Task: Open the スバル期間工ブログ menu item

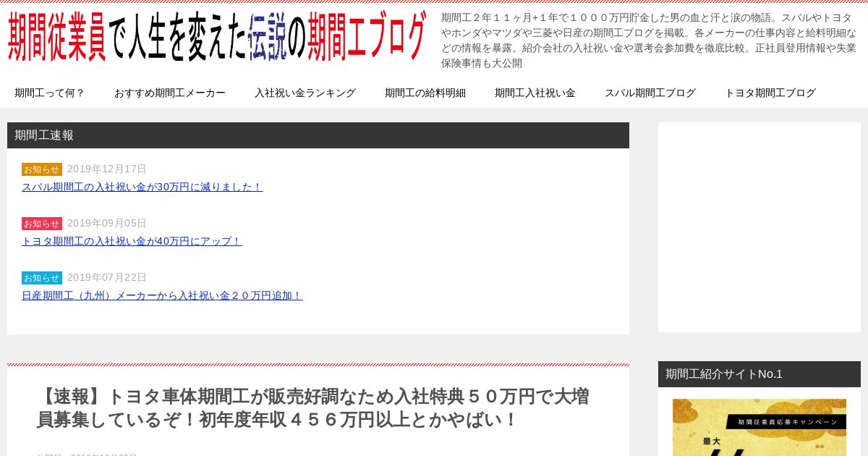Action: coord(650,93)
